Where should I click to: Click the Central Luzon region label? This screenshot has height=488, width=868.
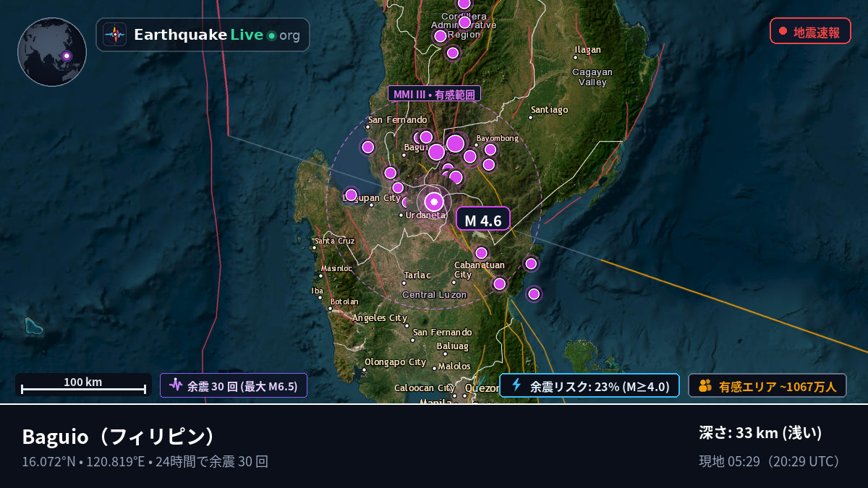(434, 294)
